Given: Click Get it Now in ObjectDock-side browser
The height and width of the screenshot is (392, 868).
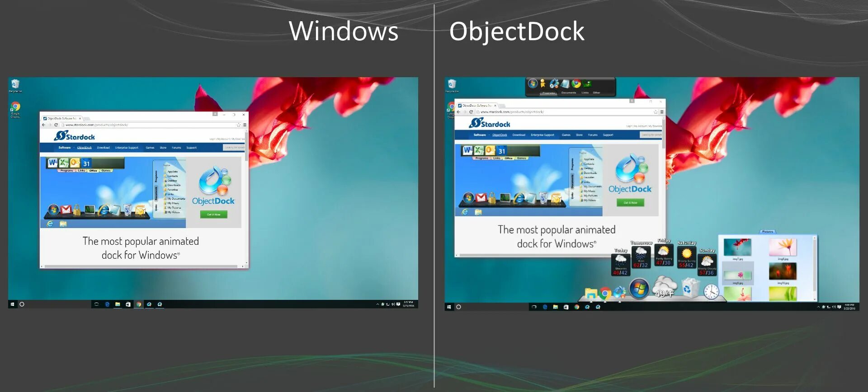Looking at the screenshot, I should (x=630, y=203).
